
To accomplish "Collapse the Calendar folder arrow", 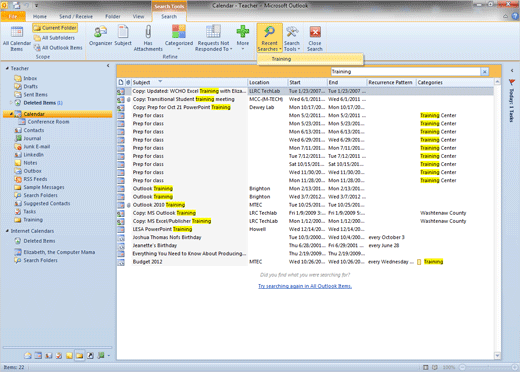I will [11, 114].
